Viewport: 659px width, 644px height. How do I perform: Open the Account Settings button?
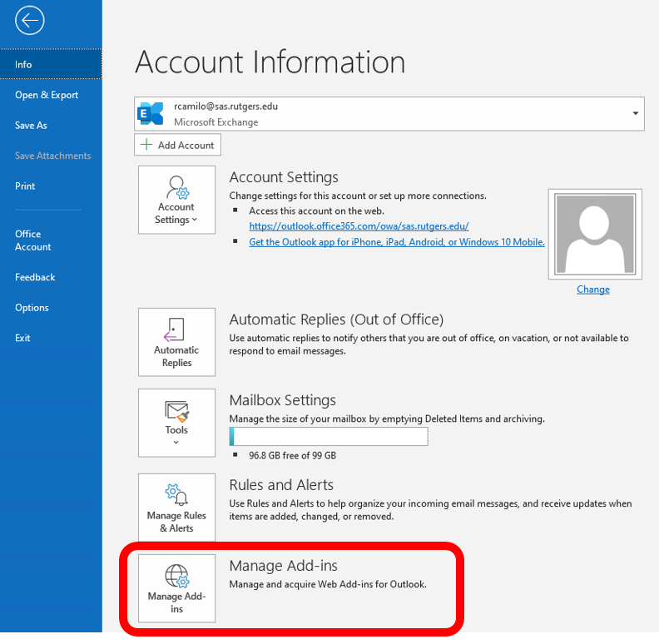click(176, 200)
